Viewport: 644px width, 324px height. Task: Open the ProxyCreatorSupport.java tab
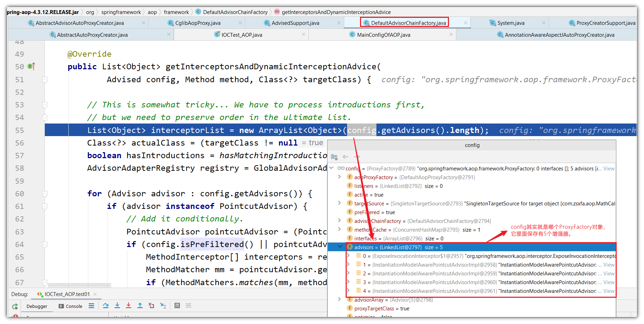605,23
